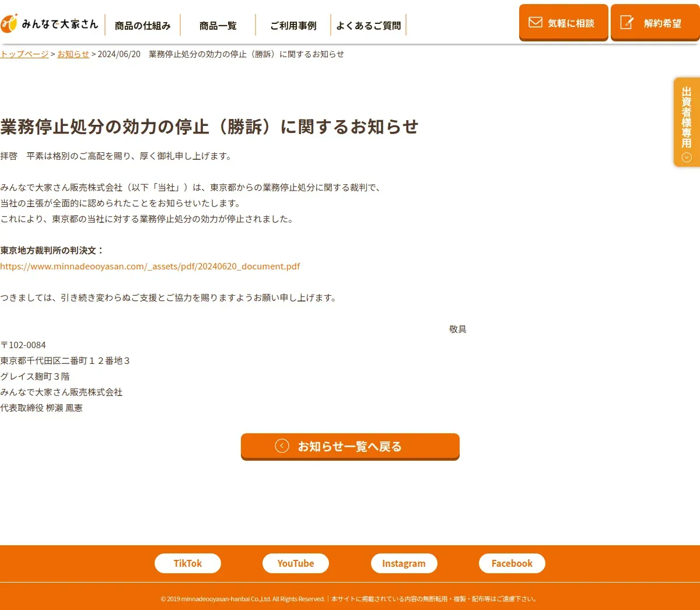The image size is (700, 610).
Task: Open the 商品の仕組み menu
Action: click(143, 25)
